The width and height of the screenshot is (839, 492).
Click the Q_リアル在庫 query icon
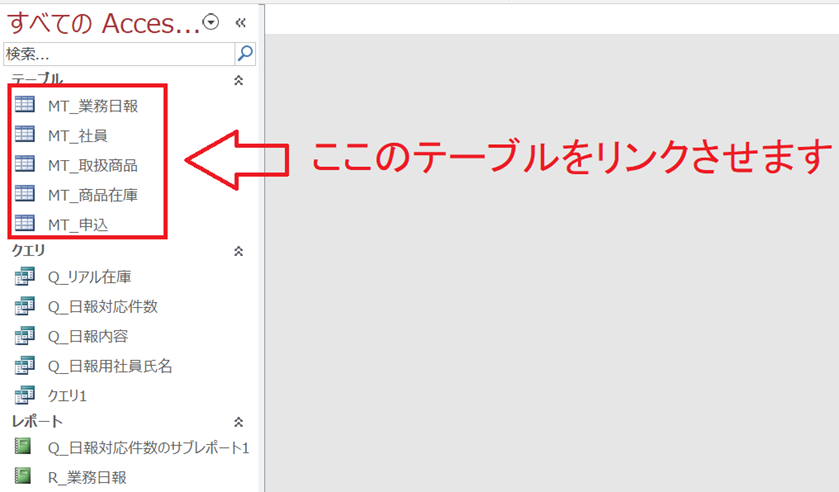[25, 277]
